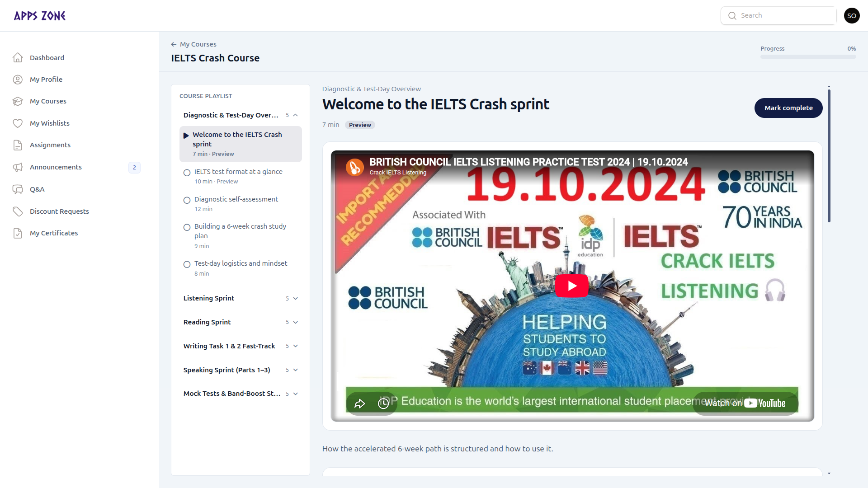Click the lesson content vertical scrollbar
The height and width of the screenshot is (488, 868).
pos(829,156)
